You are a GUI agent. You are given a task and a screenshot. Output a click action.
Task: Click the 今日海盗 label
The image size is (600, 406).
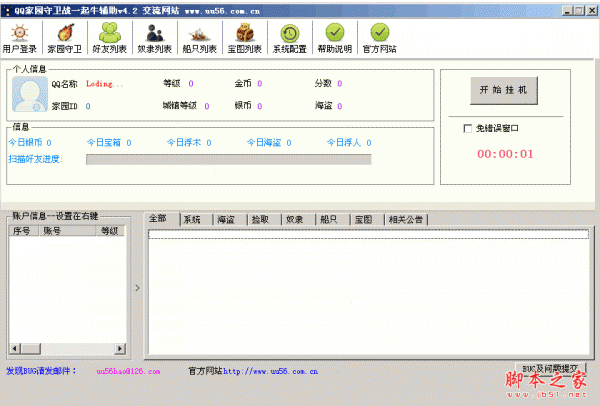pyautogui.click(x=264, y=142)
